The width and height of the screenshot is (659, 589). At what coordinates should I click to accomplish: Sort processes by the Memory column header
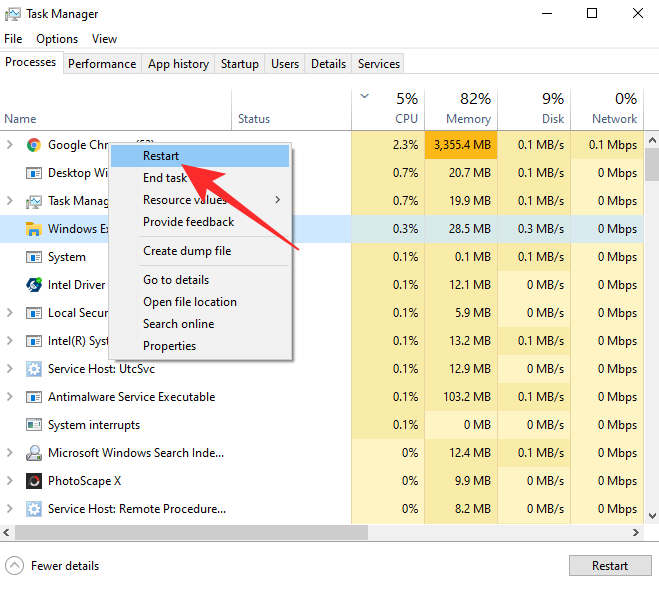pos(461,109)
